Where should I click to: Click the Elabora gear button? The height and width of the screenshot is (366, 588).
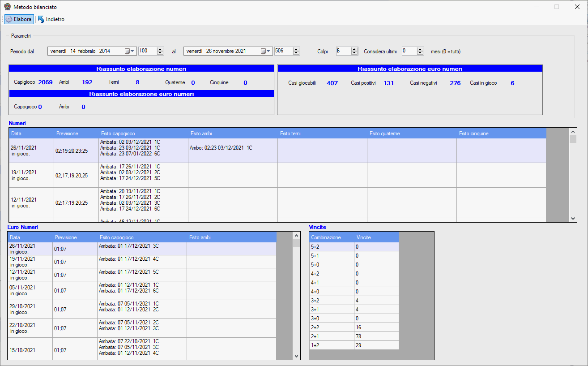point(19,19)
